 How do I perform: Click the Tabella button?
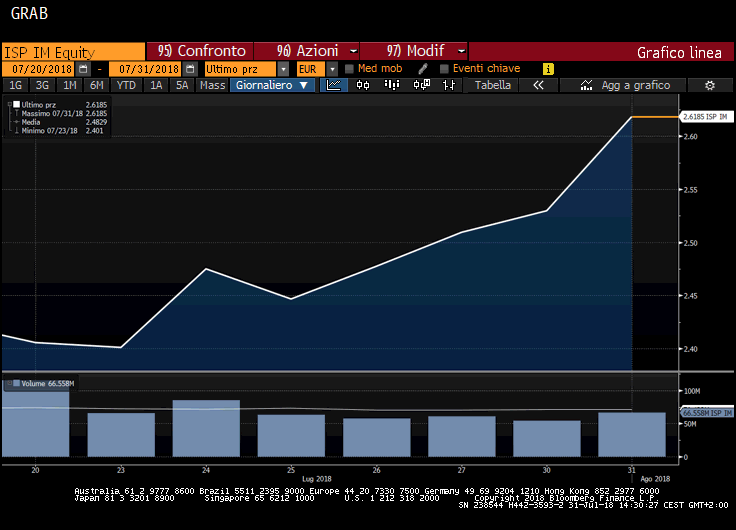tap(492, 86)
